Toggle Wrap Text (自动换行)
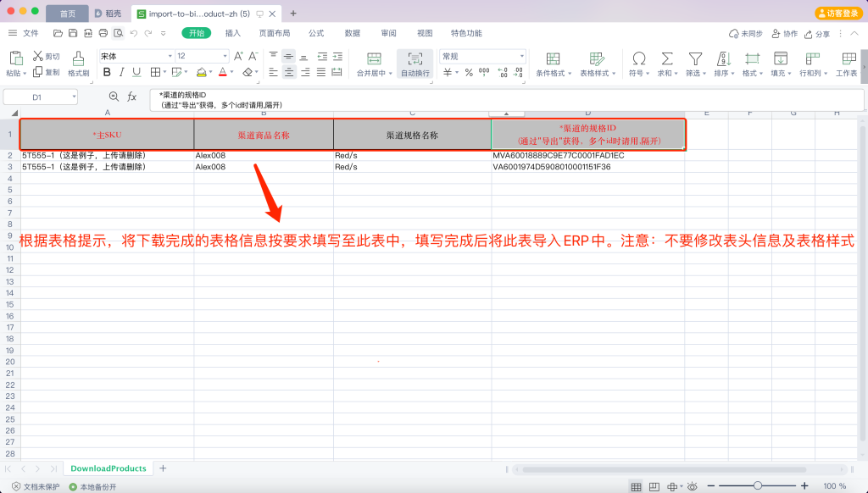The image size is (868, 493). click(415, 58)
